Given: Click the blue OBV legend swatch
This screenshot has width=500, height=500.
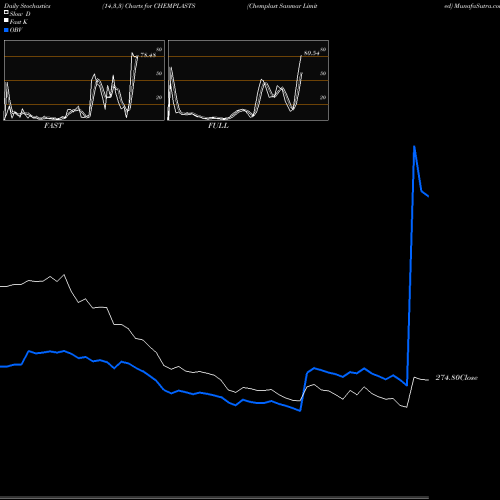Looking at the screenshot, I should tap(6, 30).
